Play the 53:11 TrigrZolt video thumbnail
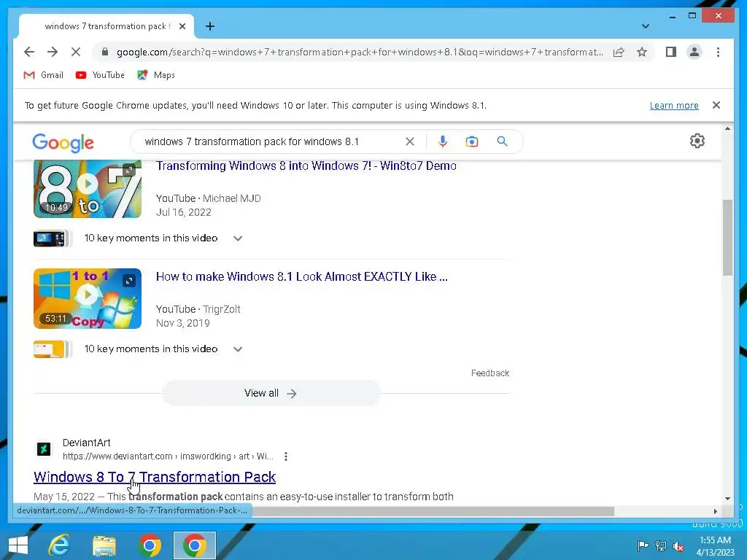This screenshot has height=560, width=747. (x=88, y=298)
